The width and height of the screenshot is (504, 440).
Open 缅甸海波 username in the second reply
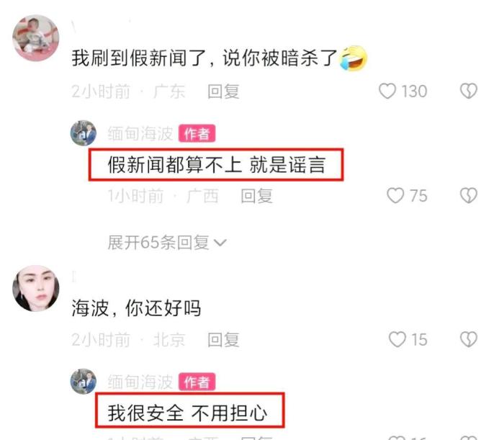coord(140,382)
